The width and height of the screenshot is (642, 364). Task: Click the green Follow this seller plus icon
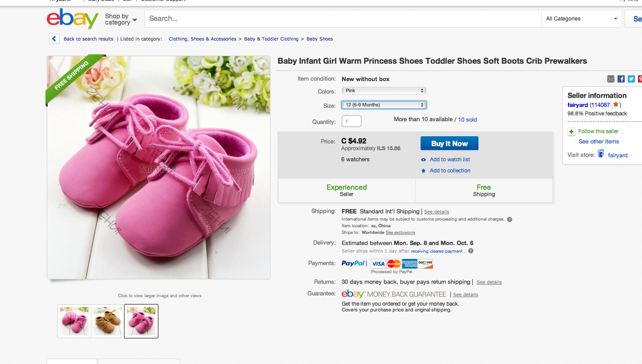click(572, 131)
